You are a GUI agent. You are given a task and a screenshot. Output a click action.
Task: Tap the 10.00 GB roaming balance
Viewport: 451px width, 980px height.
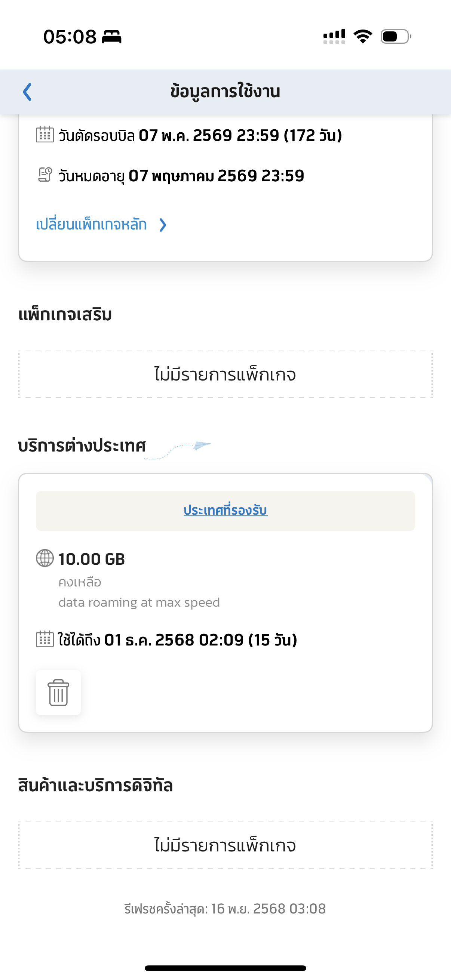pos(92,559)
